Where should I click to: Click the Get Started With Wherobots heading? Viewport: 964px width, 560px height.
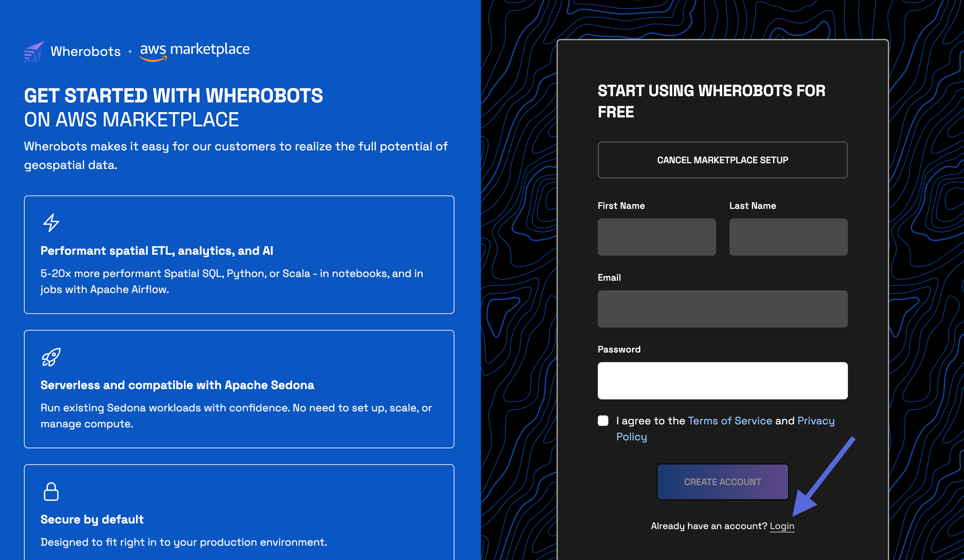click(x=173, y=96)
